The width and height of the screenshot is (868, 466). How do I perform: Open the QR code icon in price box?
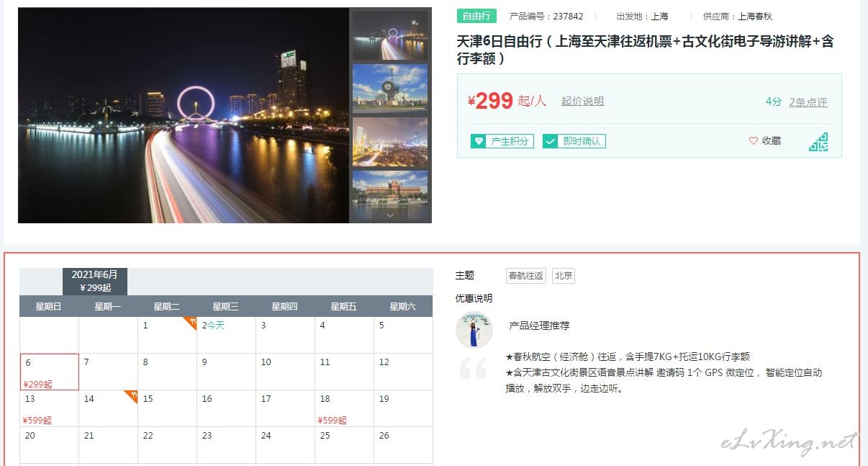pos(818,142)
